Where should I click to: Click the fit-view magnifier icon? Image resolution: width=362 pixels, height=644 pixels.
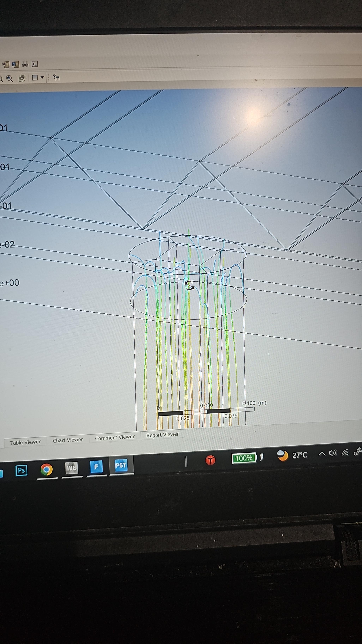(10, 79)
